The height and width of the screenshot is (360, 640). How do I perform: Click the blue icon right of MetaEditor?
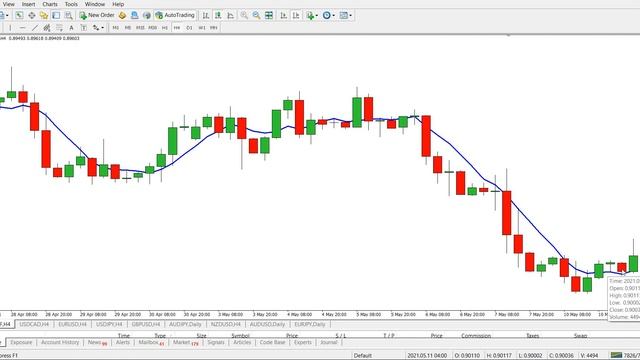(x=134, y=16)
